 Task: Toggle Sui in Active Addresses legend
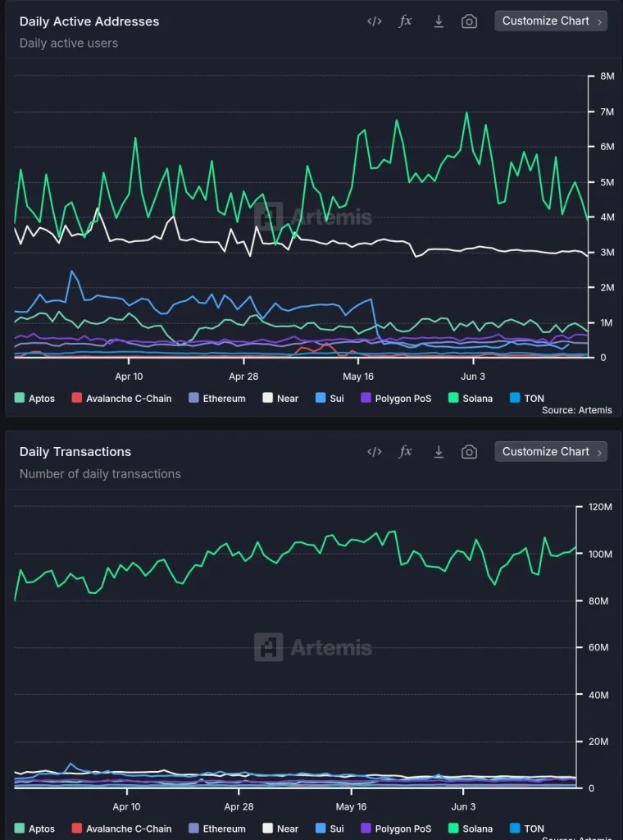330,399
